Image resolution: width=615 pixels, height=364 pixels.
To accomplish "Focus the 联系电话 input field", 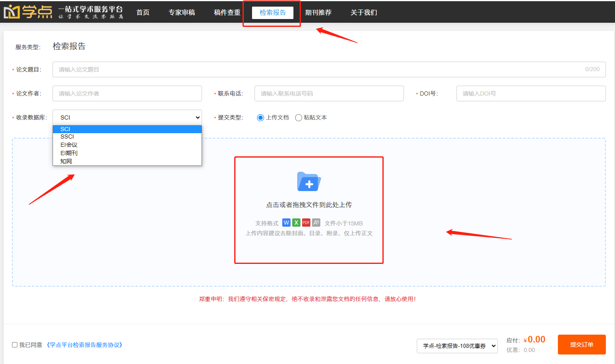I will (x=329, y=93).
